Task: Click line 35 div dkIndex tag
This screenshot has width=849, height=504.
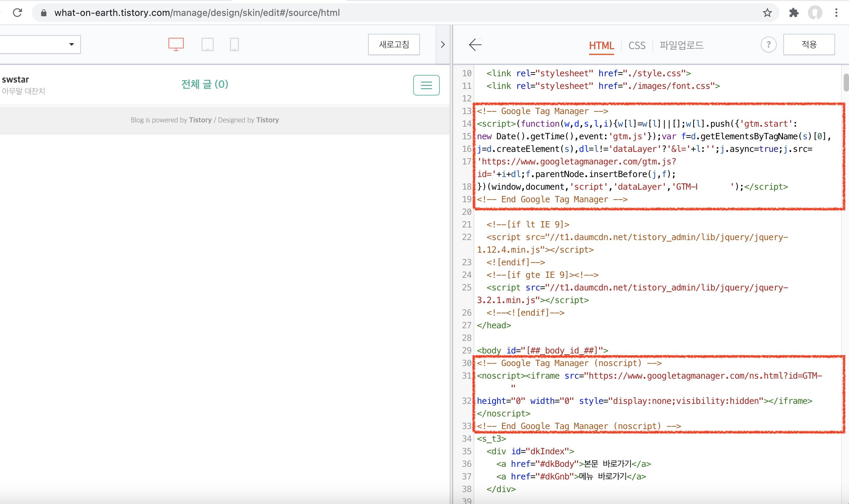Action: click(x=530, y=451)
